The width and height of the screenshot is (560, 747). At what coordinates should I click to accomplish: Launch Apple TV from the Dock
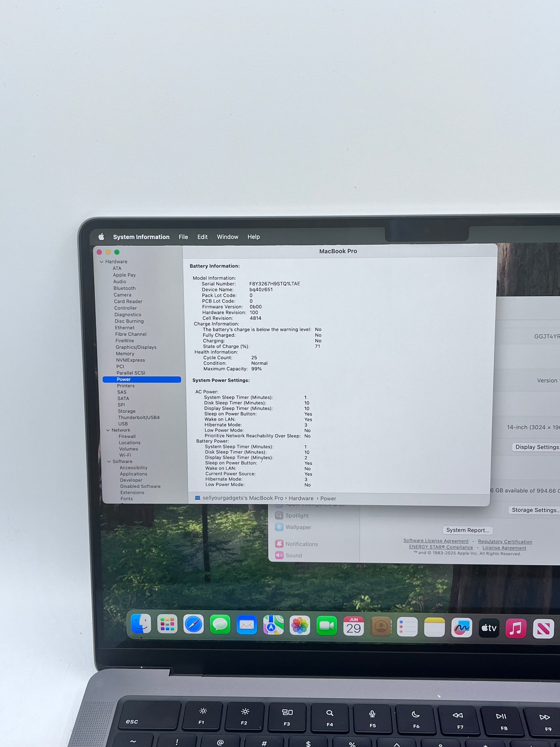tap(489, 628)
